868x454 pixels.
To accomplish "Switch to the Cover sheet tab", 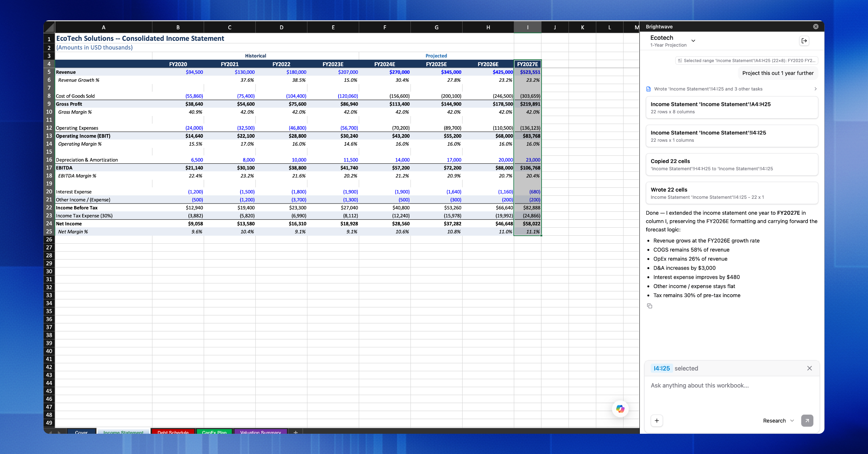I will tap(81, 432).
